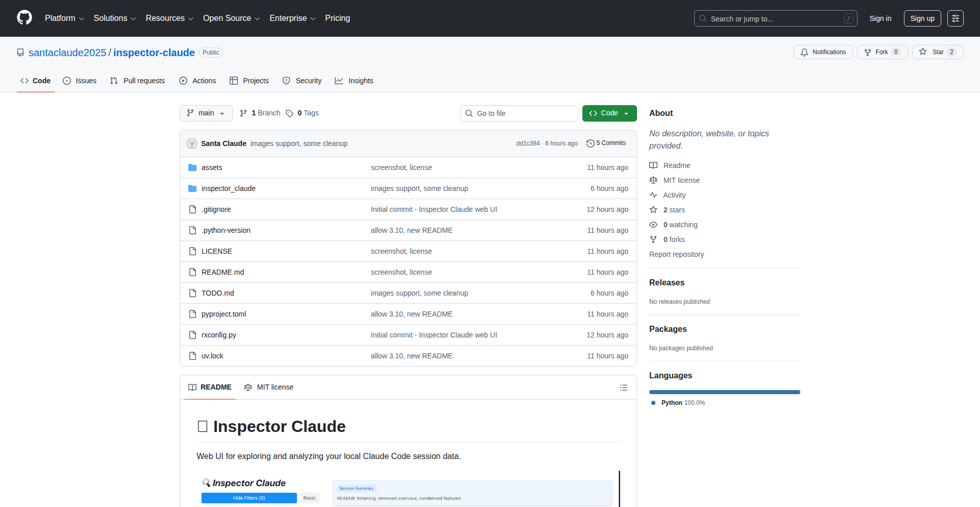This screenshot has height=507, width=980.
Task: Open the assets folder
Action: 212,167
